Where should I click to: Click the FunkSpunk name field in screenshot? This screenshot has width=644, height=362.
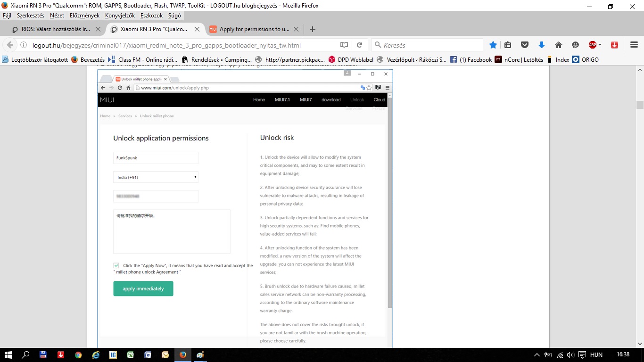156,158
